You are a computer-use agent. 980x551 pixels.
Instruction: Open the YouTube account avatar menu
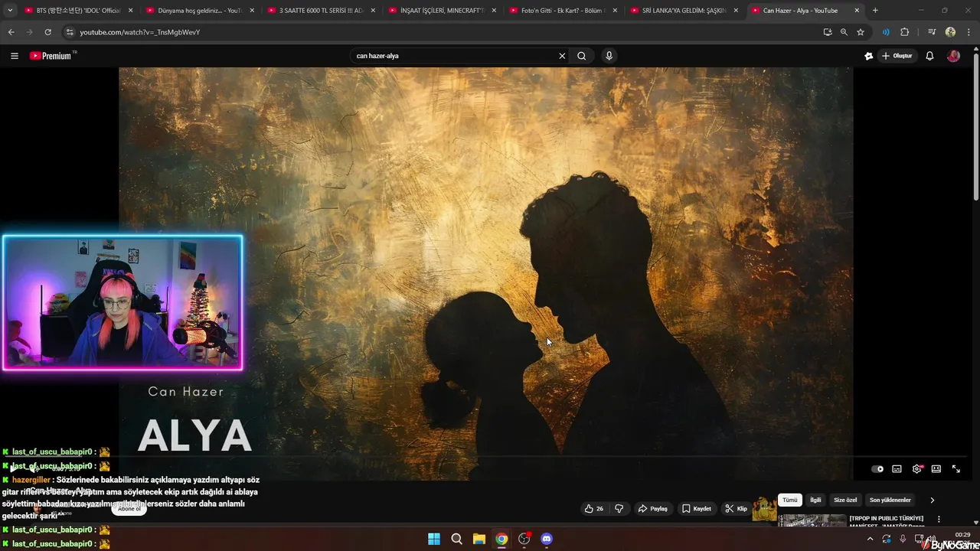tap(953, 56)
